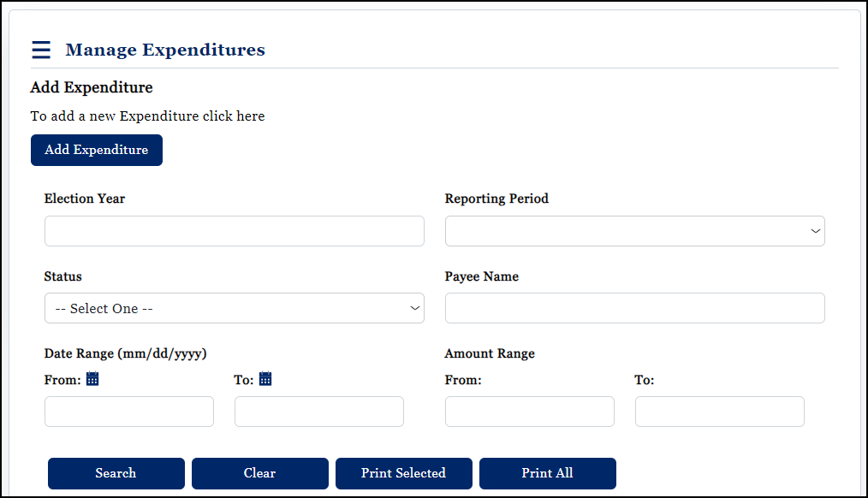868x498 pixels.
Task: Select the Date Range To input box
Action: point(318,412)
